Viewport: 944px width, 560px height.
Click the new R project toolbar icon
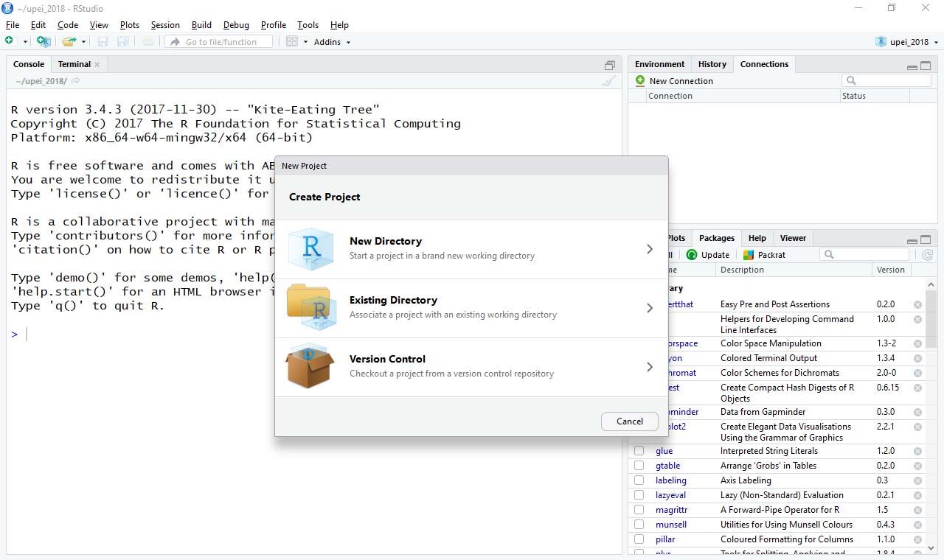click(43, 41)
